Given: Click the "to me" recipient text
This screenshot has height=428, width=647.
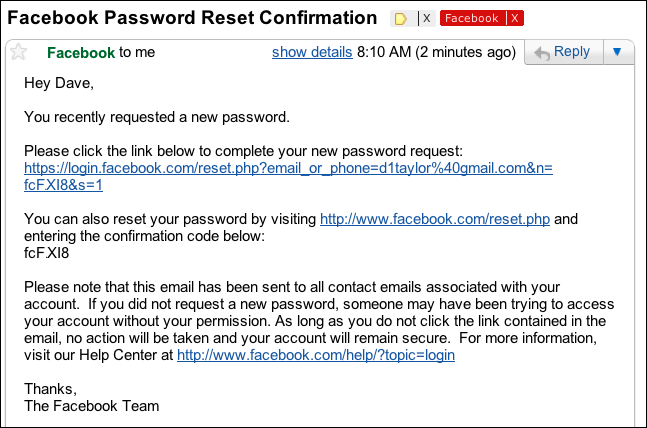Looking at the screenshot, I should (137, 52).
